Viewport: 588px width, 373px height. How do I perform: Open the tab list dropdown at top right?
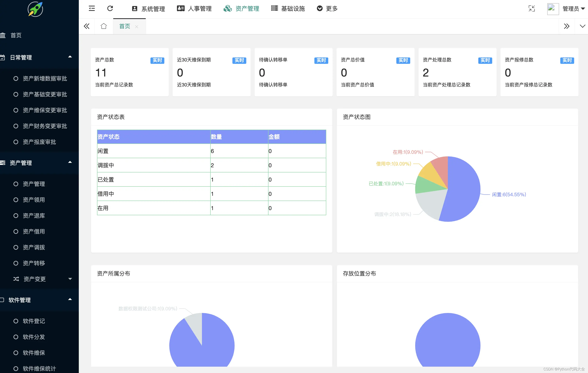click(583, 26)
